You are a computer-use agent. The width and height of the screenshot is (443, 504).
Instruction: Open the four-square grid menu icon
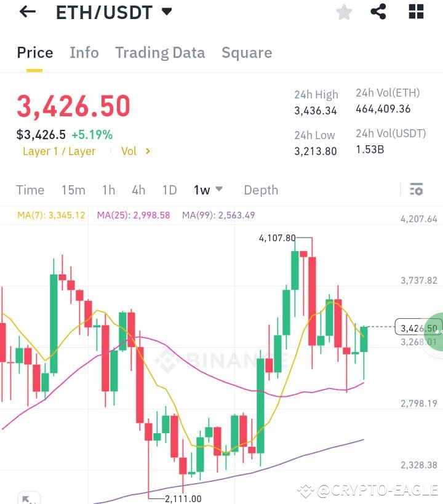click(x=416, y=12)
